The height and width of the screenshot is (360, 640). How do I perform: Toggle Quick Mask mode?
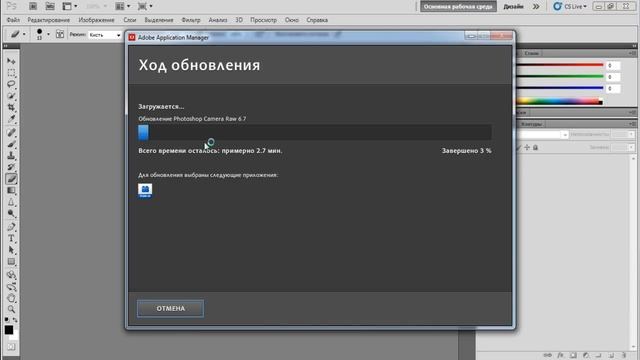pos(11,347)
